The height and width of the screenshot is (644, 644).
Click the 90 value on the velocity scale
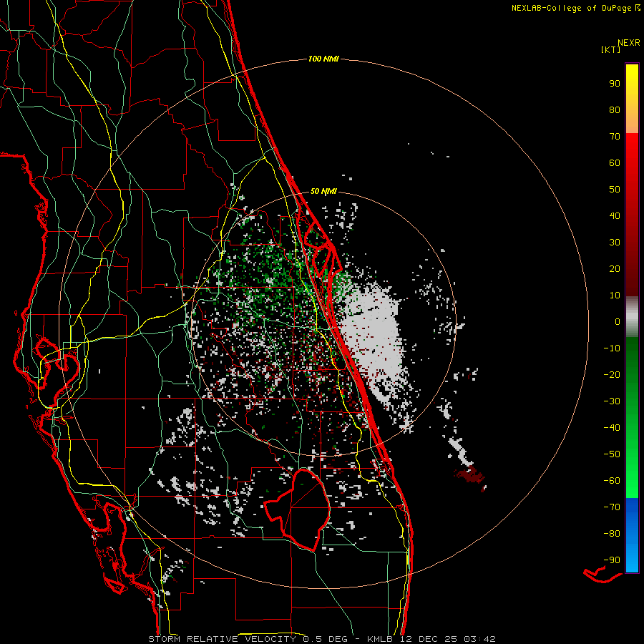click(615, 84)
